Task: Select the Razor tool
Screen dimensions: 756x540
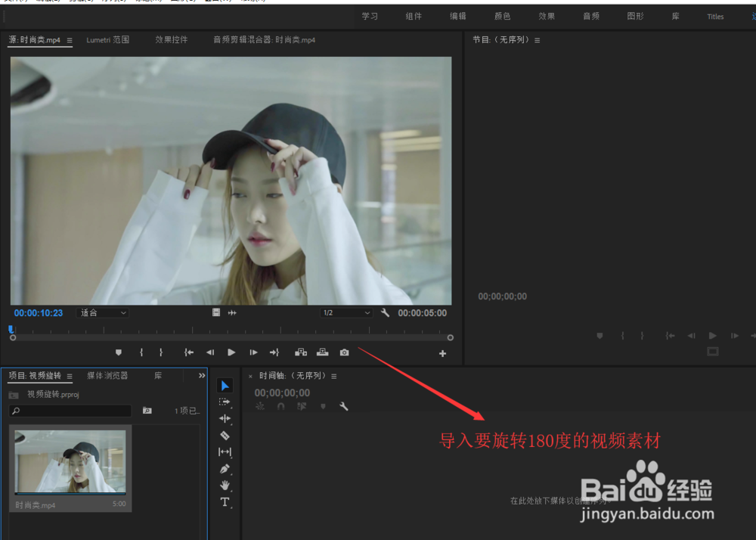Action: pyautogui.click(x=225, y=436)
